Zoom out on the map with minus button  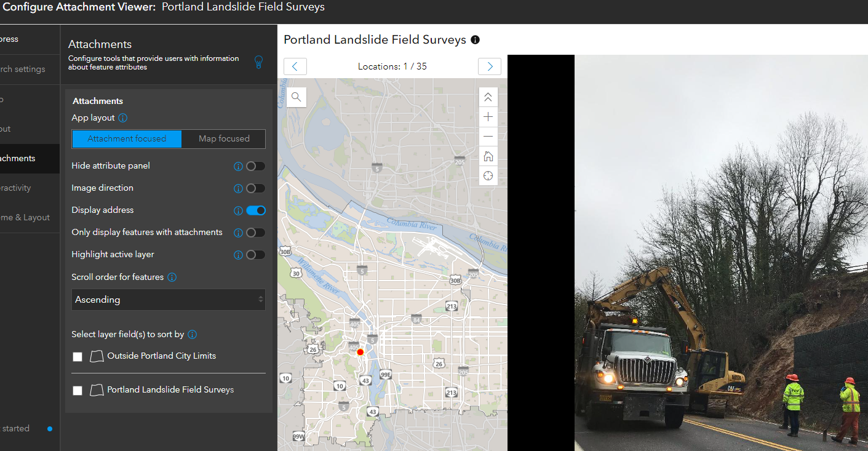point(488,136)
